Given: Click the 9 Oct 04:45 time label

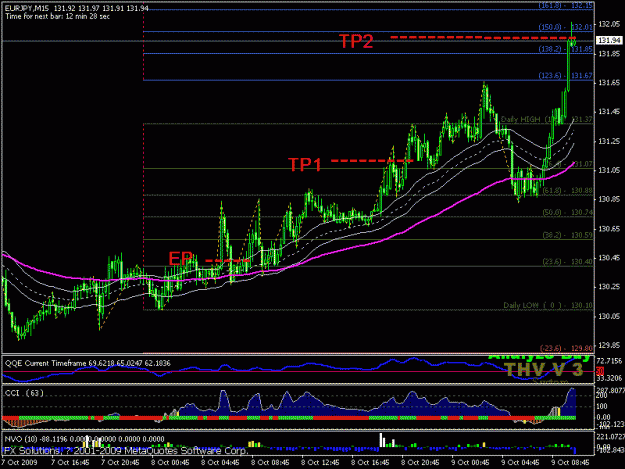Looking at the screenshot, I should [x=520, y=463].
